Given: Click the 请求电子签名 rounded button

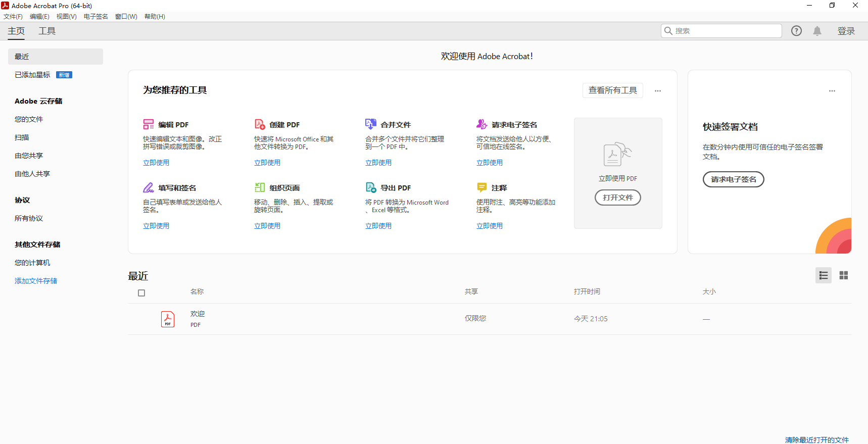Looking at the screenshot, I should coord(734,179).
